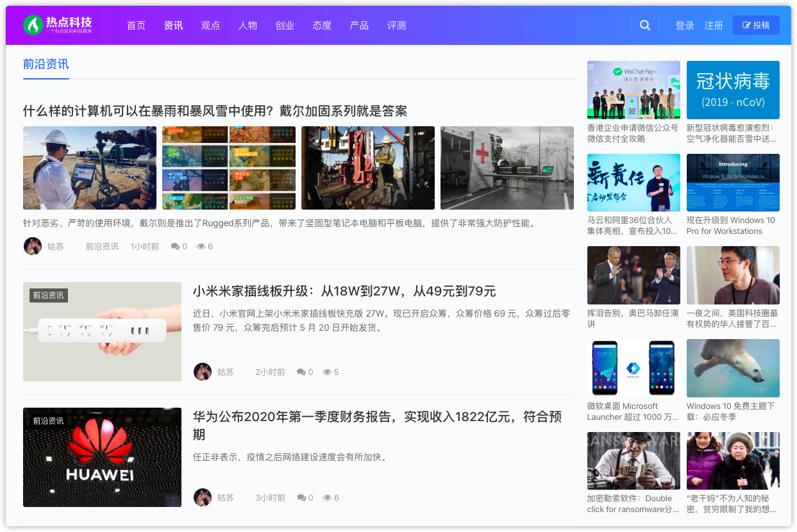Open the Windows 10 Pro upgrade sidebar image
This screenshot has width=797, height=532.
732,183
